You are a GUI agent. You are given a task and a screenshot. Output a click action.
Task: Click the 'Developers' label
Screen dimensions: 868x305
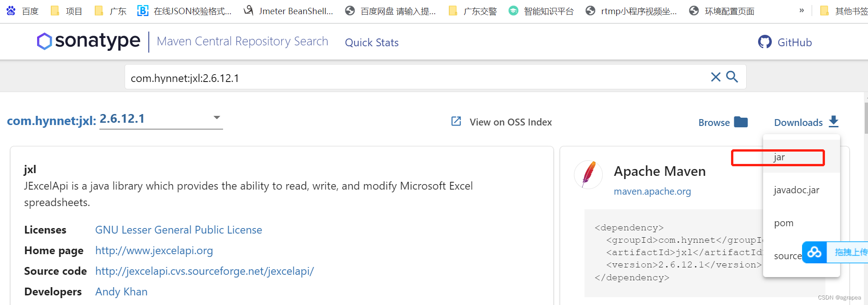[x=53, y=292]
